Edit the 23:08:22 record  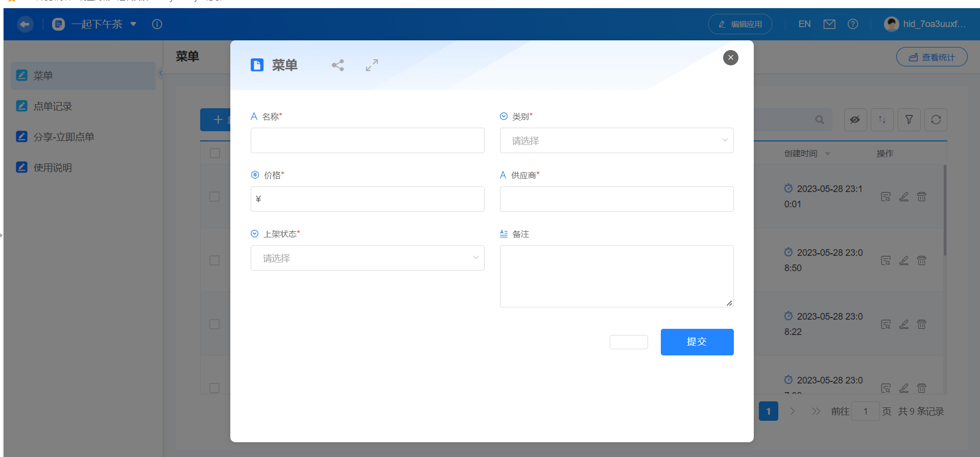coord(904,324)
